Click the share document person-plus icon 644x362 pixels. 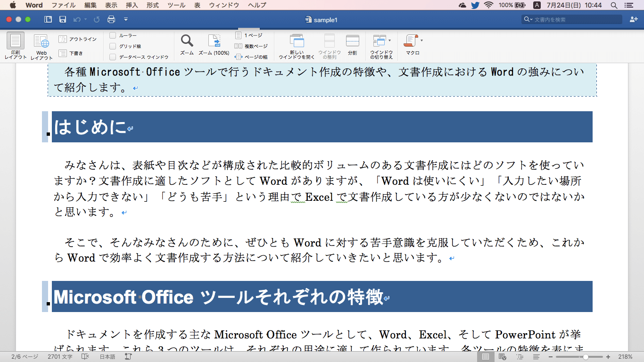[633, 19]
